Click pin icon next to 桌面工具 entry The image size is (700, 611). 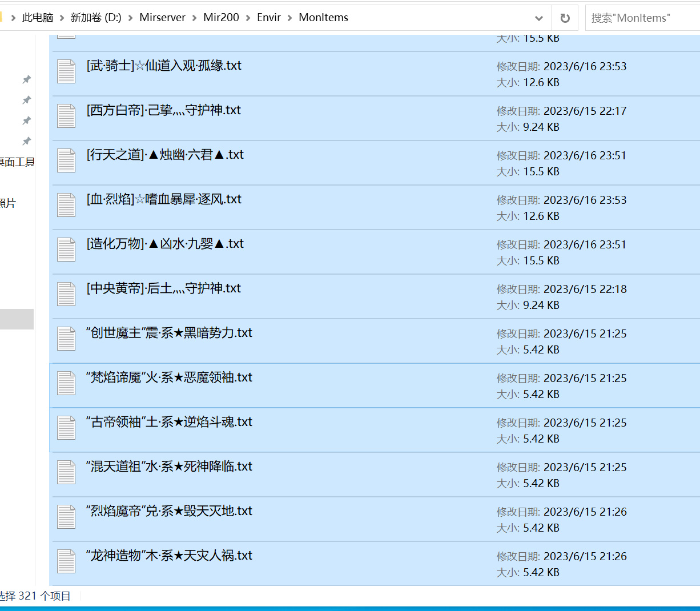pyautogui.click(x=26, y=141)
